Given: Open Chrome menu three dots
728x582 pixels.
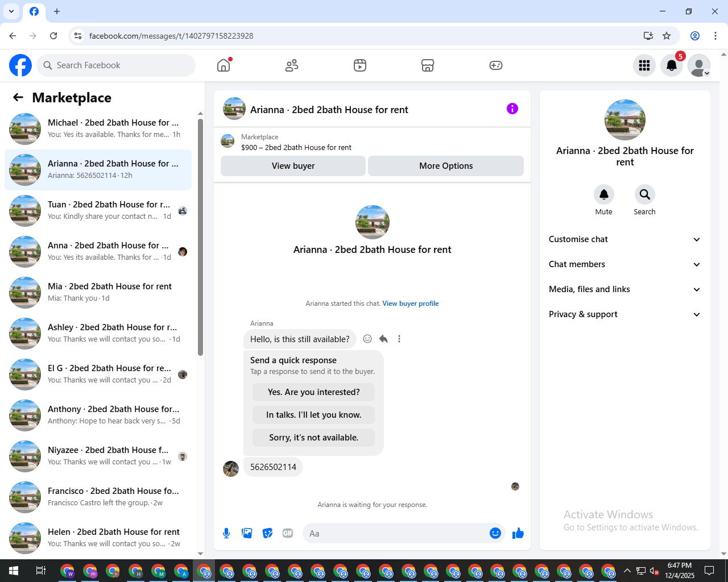Looking at the screenshot, I should tap(715, 36).
